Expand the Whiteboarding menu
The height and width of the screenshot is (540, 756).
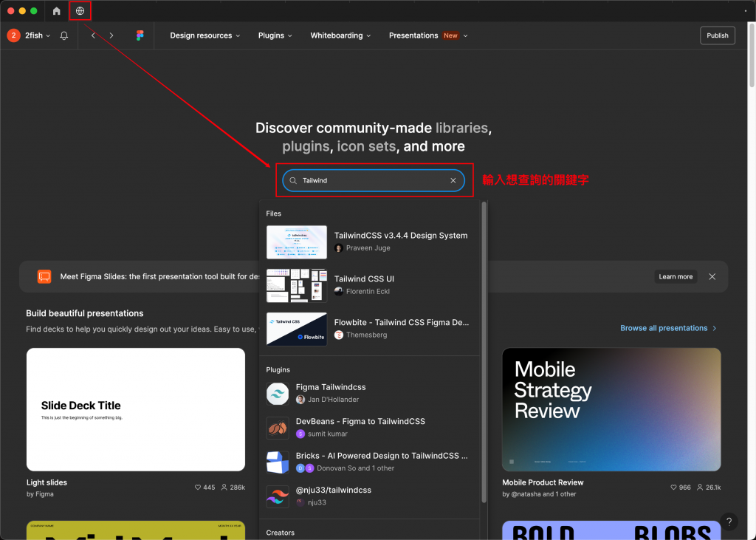tap(340, 35)
